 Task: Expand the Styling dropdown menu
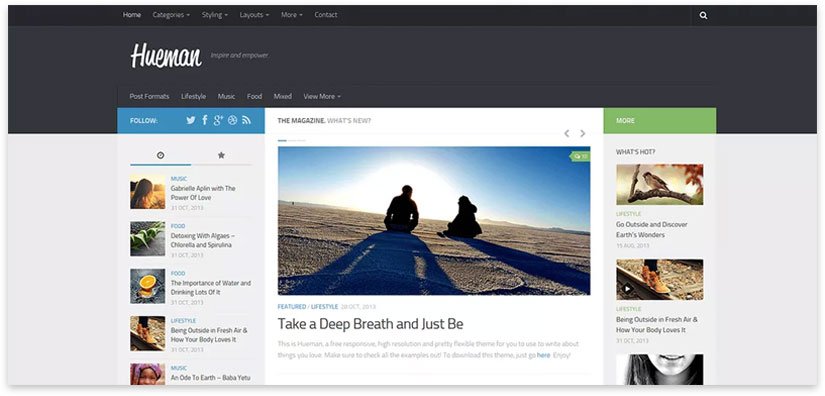[x=215, y=15]
